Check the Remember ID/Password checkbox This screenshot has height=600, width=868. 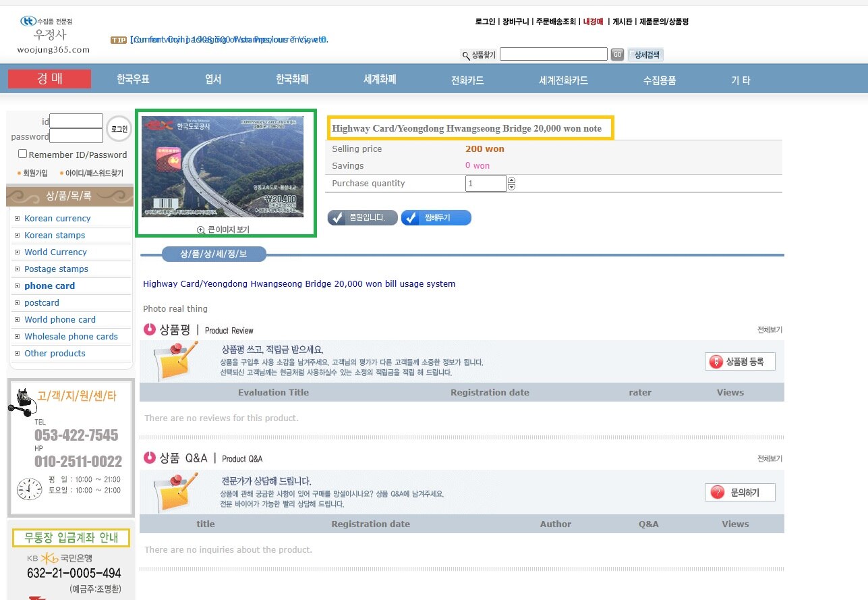coord(22,155)
